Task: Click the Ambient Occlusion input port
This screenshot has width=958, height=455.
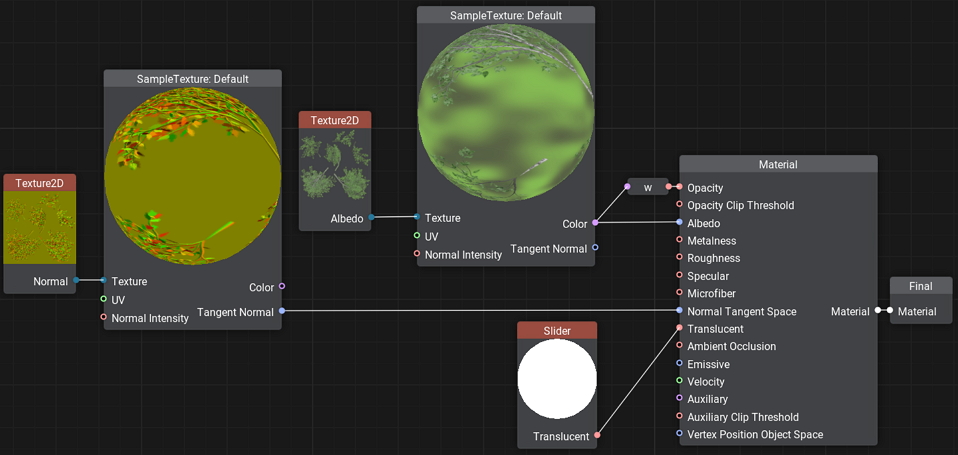Action: pyautogui.click(x=680, y=347)
